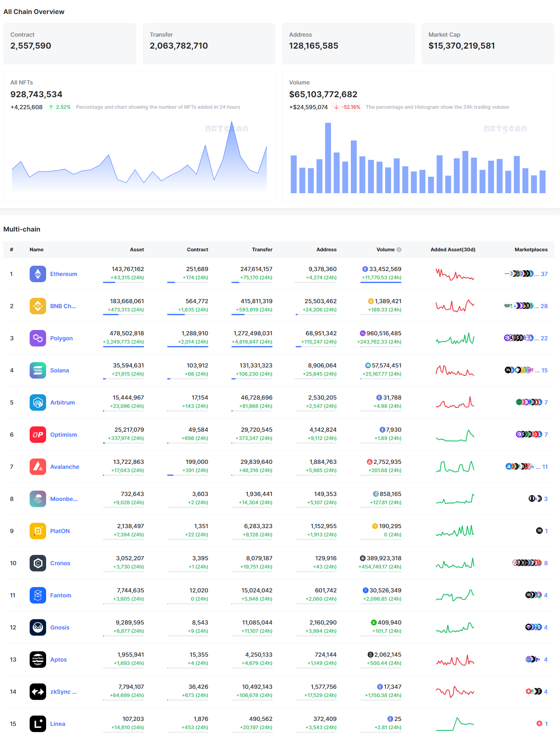Click the Moonbeam chain logo icon
This screenshot has width=560, height=744.
38,499
